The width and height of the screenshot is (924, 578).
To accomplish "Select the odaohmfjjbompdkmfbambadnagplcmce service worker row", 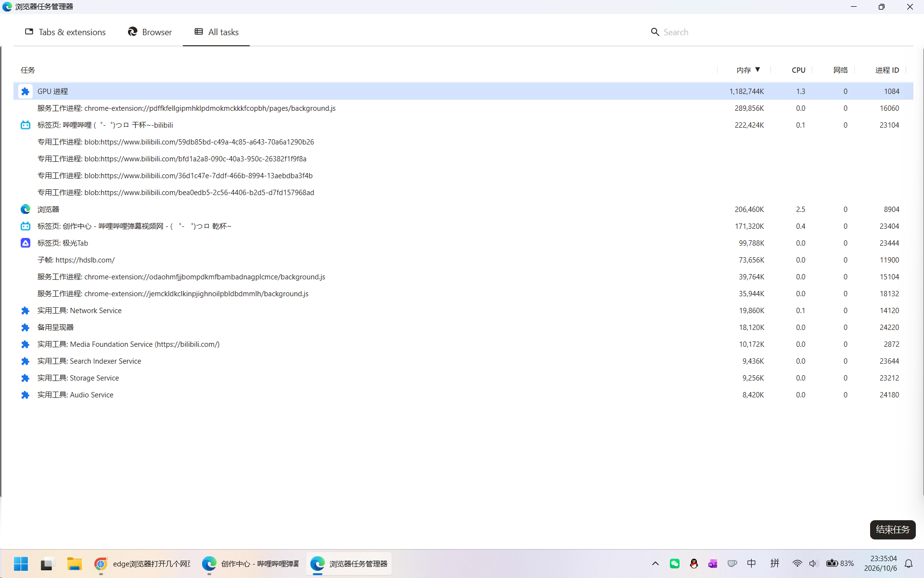I will point(463,277).
